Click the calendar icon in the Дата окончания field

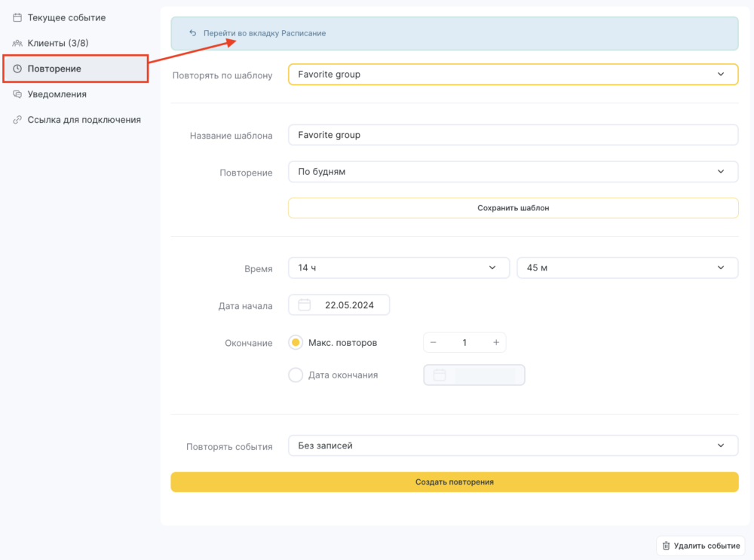(x=440, y=375)
